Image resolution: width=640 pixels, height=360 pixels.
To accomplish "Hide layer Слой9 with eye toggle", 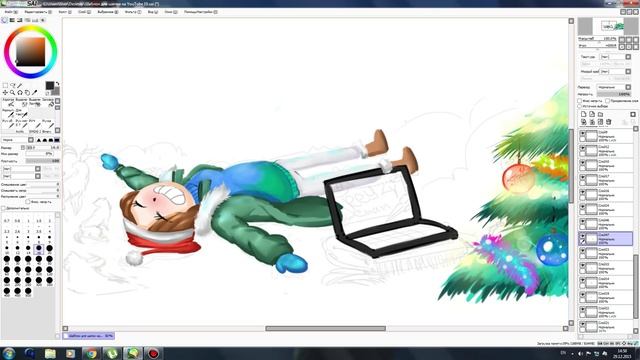I will coord(582,133).
